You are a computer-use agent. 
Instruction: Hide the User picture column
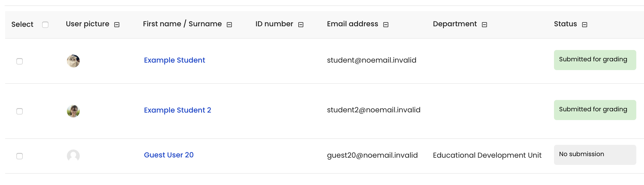click(x=117, y=25)
